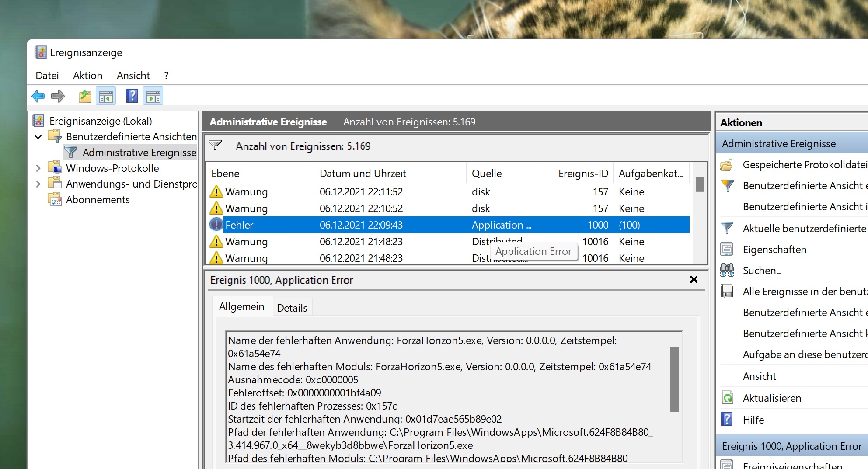Click the warning icon of 22:11:52 event
The width and height of the screenshot is (868, 469).
[216, 192]
